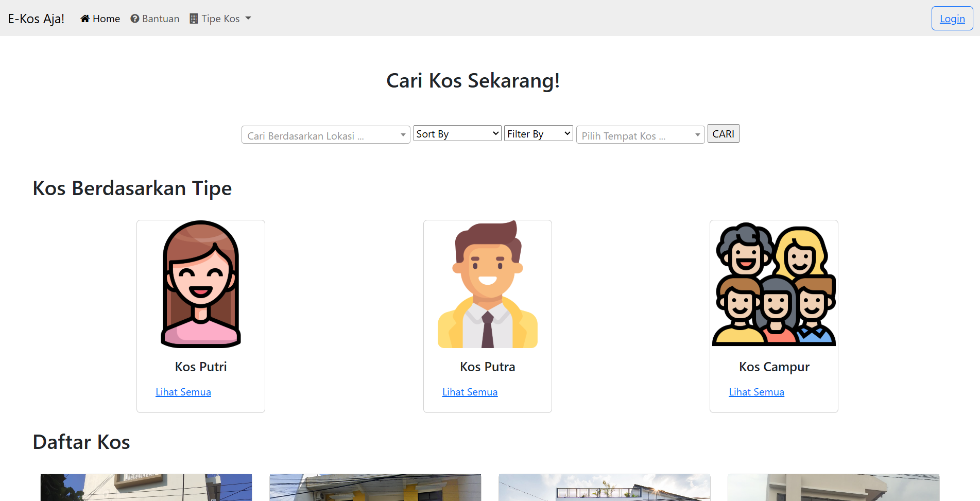This screenshot has height=501, width=980.
Task: Click the Daftar Kos heading
Action: (81, 442)
